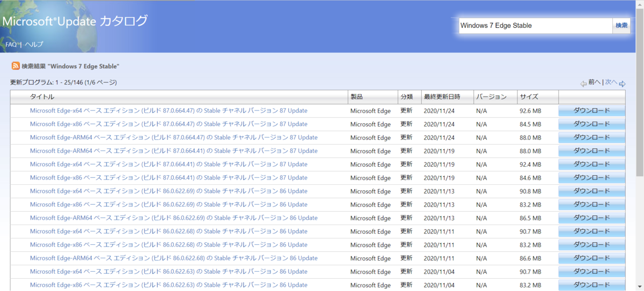
Task: Download Edge-ARM64 build 86.0.622.68 (86.6 MB)
Action: tap(592, 258)
